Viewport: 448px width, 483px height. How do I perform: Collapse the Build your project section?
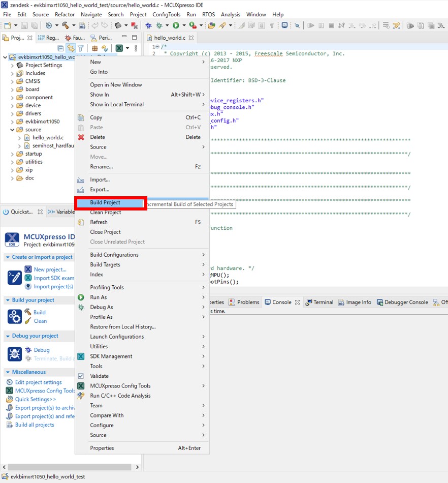(8, 300)
